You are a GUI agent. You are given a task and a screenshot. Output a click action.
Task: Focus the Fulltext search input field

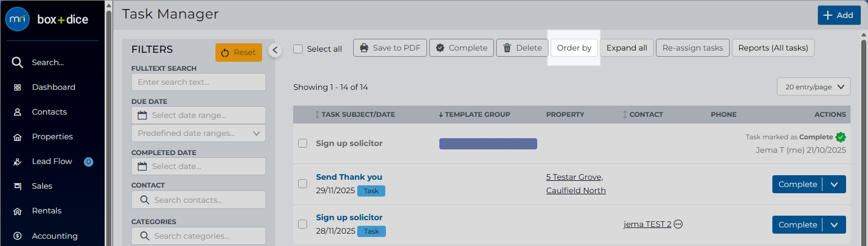[199, 82]
